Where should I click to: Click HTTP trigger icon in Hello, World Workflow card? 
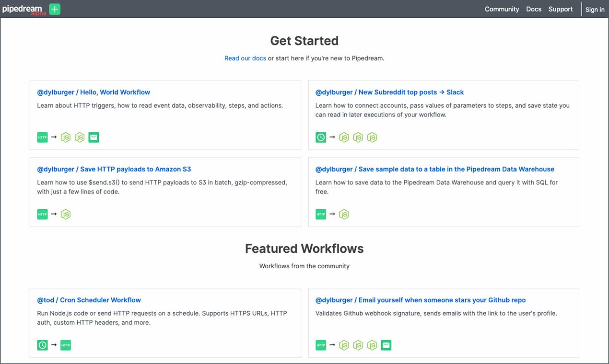pyautogui.click(x=43, y=137)
